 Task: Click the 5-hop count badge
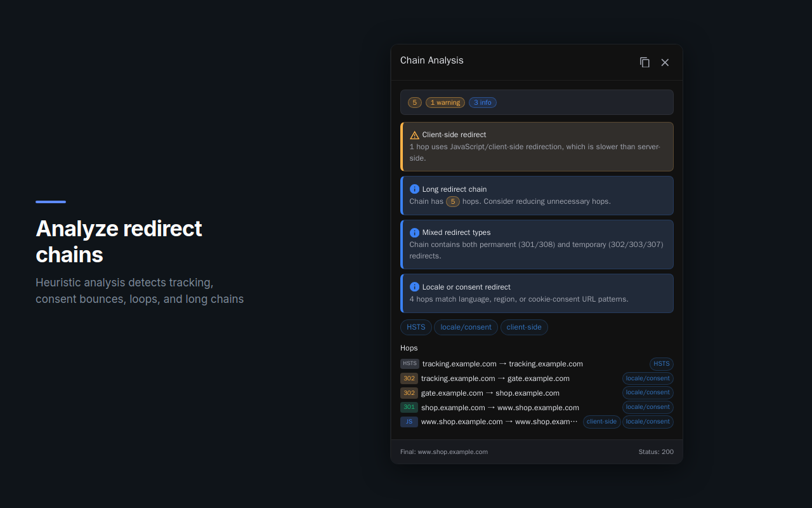[414, 102]
